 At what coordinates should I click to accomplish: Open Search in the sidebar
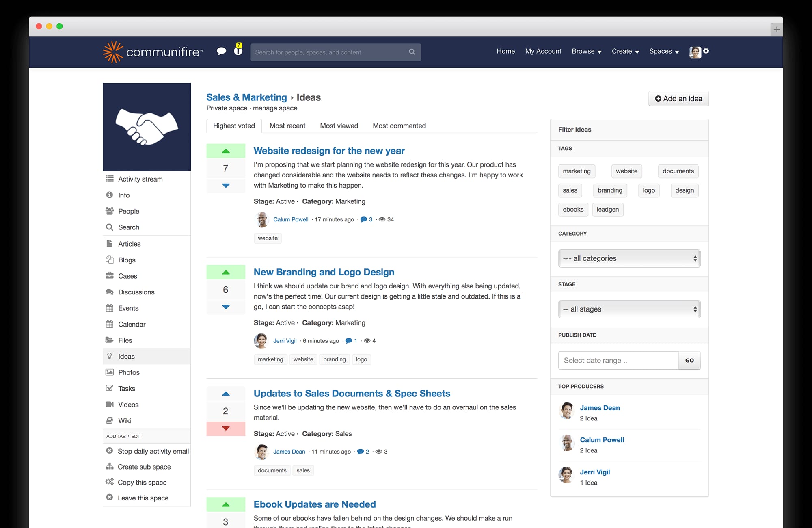click(x=147, y=227)
